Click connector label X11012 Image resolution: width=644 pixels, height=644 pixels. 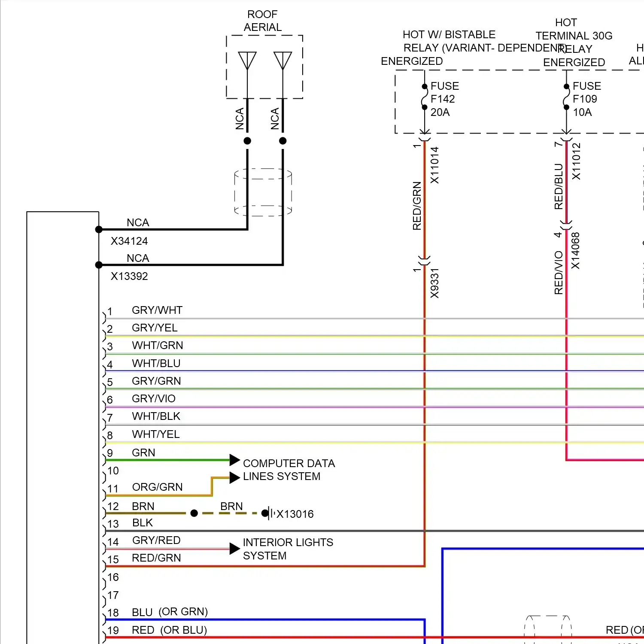(577, 161)
